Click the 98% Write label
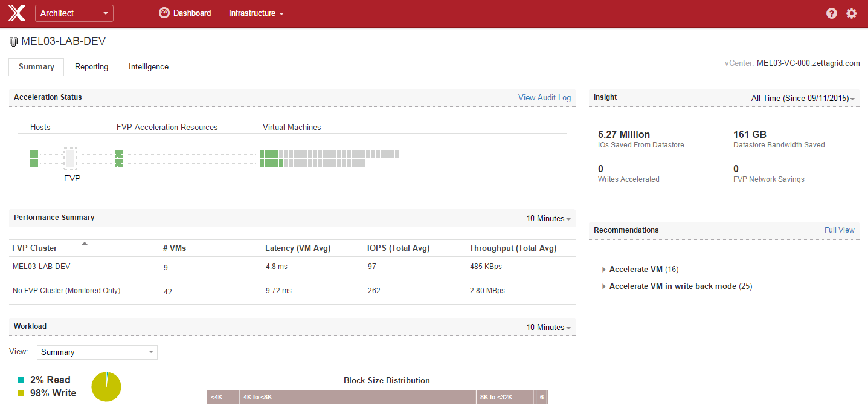The image size is (868, 417). click(x=53, y=393)
